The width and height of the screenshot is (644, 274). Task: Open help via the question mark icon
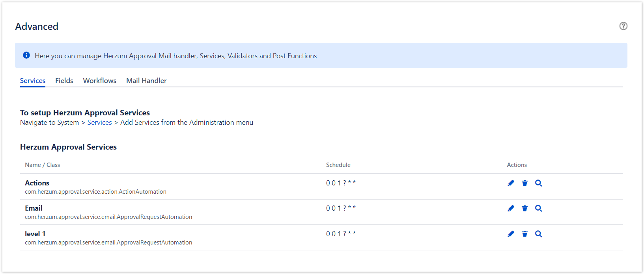[623, 26]
